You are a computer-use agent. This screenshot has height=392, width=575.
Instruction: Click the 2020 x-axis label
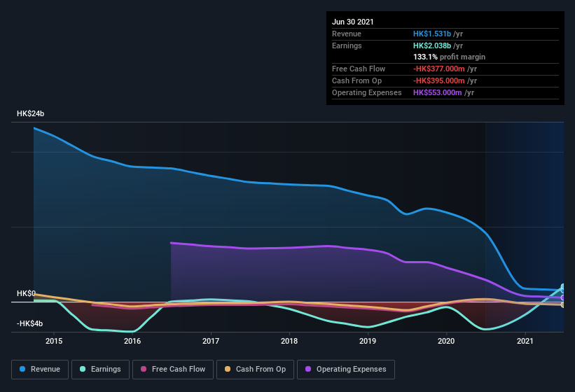click(x=446, y=341)
